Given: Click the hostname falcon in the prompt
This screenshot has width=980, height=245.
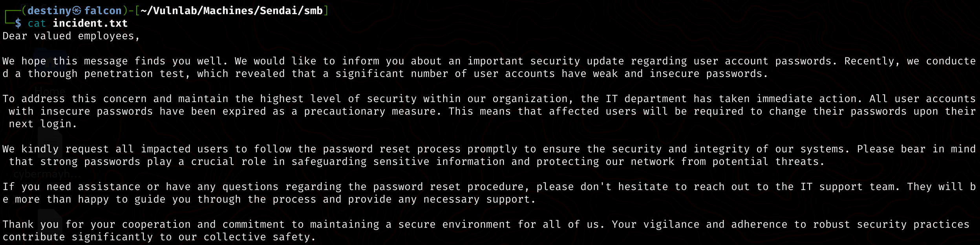Looking at the screenshot, I should click(x=103, y=11).
